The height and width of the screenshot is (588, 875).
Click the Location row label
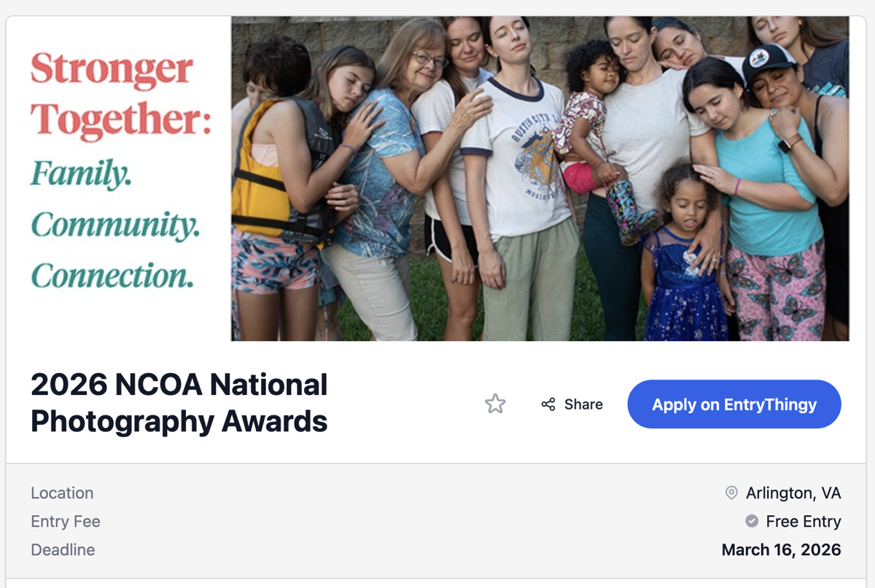pos(62,493)
